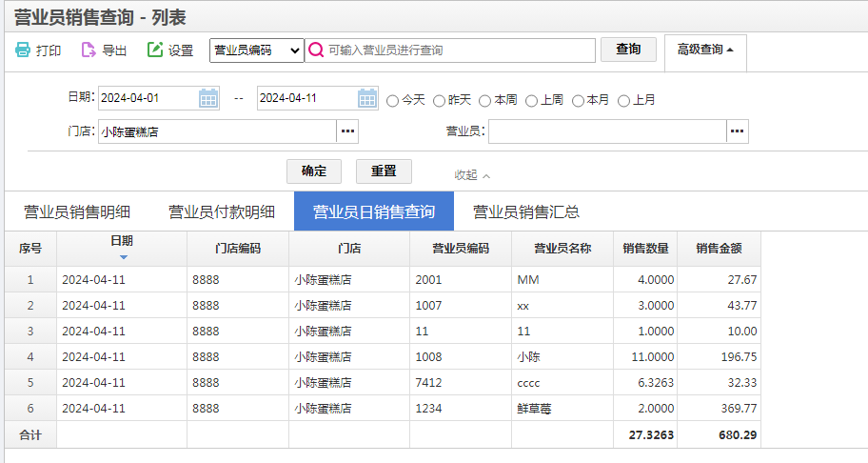Open the end date calendar picker
Viewport: 868px width, 463px height.
367,98
